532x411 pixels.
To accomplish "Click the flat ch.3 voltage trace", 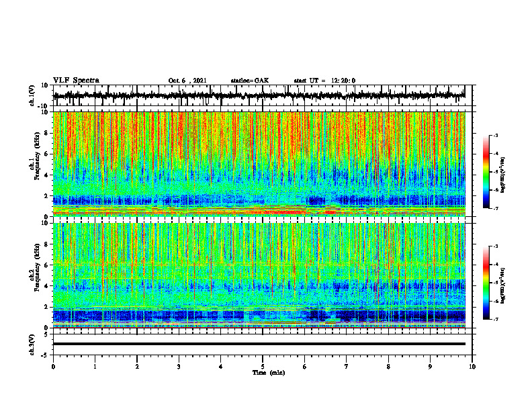I will point(259,344).
